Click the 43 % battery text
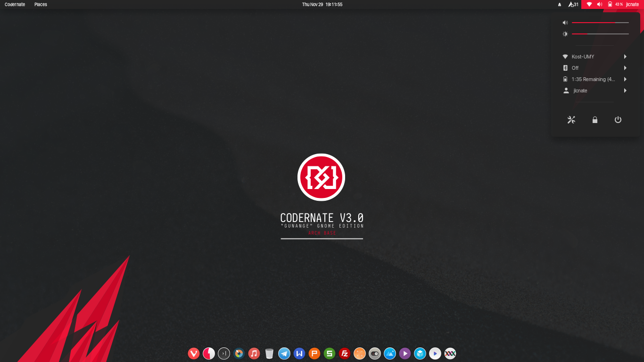 619,4
